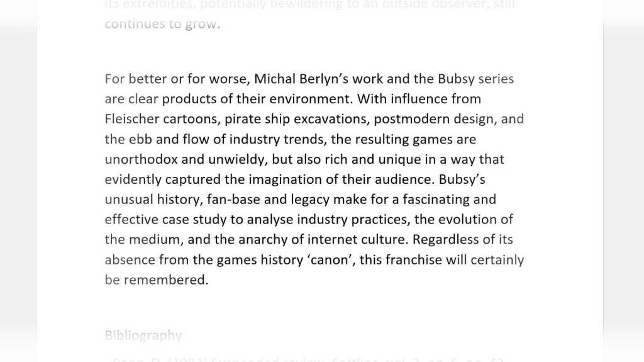
Task: Click the text "continues to grow."
Action: (x=162, y=25)
